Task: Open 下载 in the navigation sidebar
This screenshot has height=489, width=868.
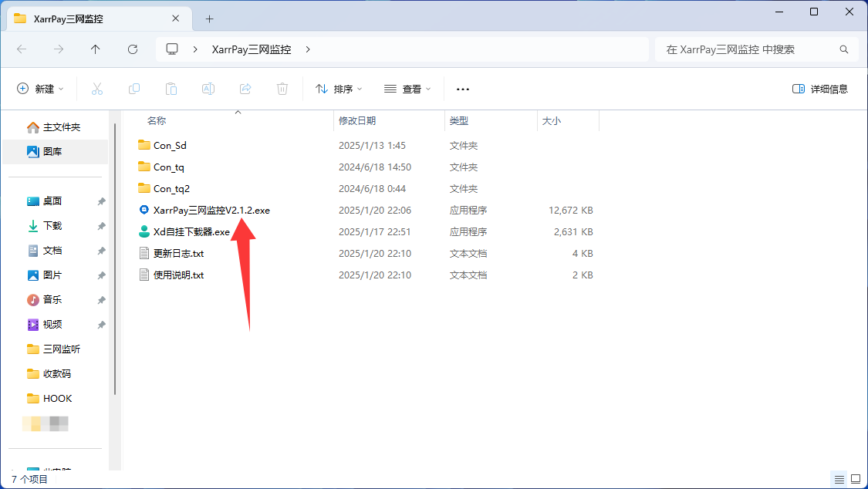Action: [x=52, y=226]
